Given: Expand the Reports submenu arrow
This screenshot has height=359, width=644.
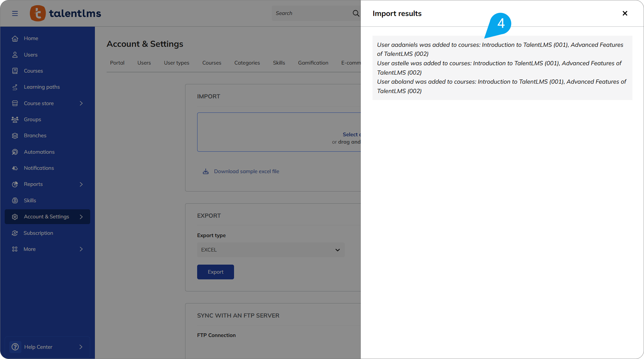Looking at the screenshot, I should pyautogui.click(x=81, y=184).
